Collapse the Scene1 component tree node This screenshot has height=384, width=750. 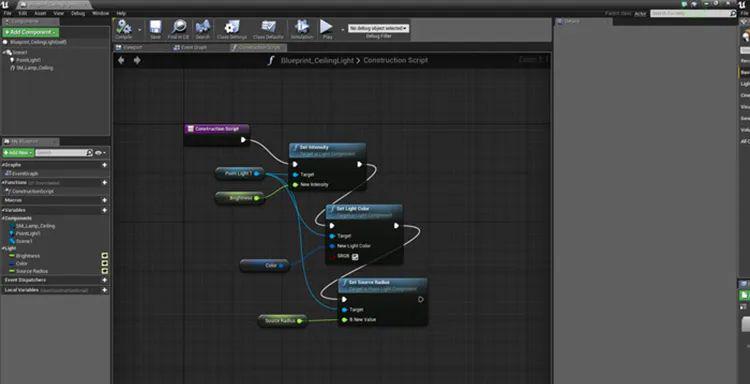click(x=5, y=52)
